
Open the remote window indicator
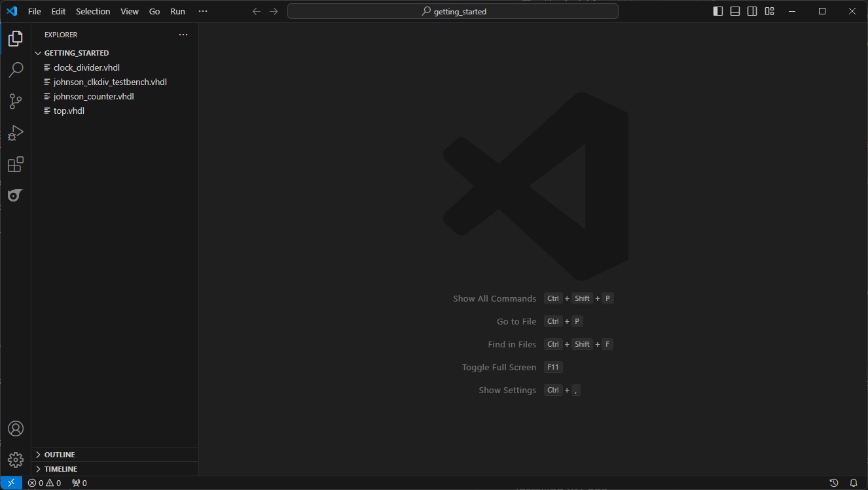(11, 483)
